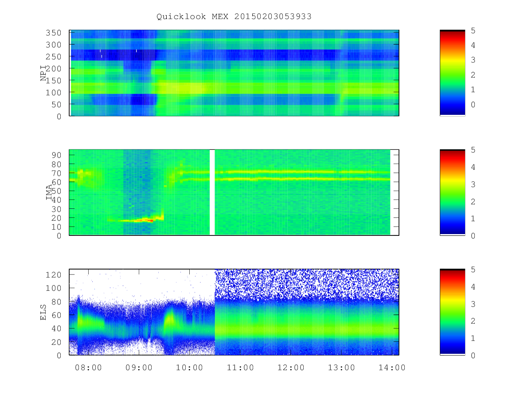Click the 13:00 time tick label
Screen dimensions: 532x399
tap(341, 368)
